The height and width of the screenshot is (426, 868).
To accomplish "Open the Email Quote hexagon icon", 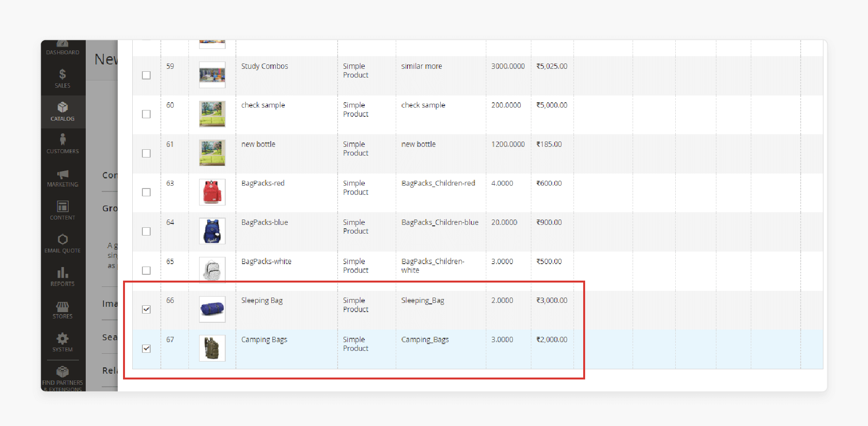I will (62, 239).
